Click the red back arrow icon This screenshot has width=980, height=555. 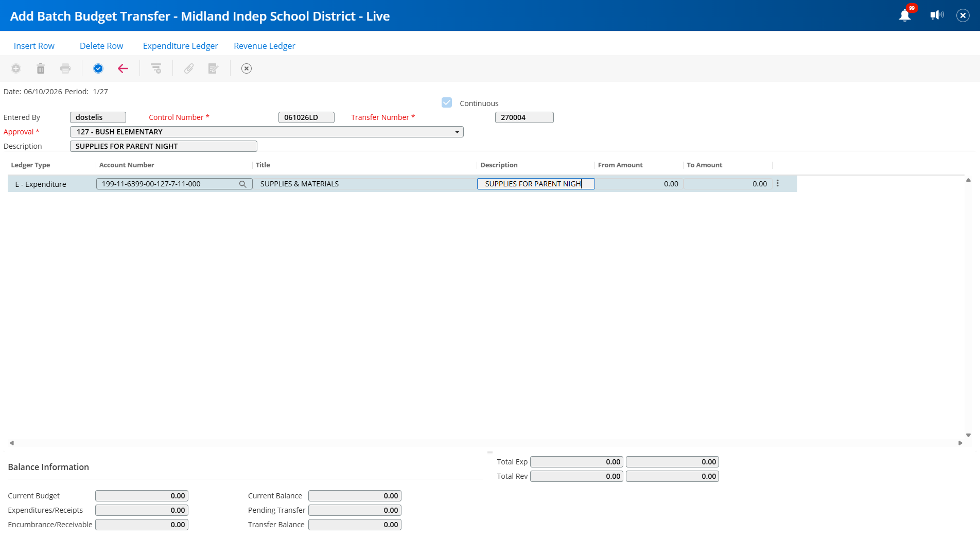[122, 68]
